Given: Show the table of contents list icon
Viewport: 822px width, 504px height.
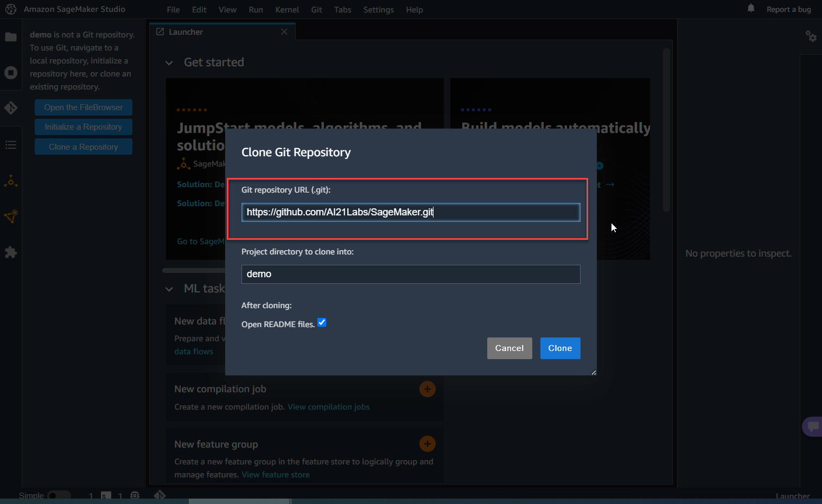Looking at the screenshot, I should [x=11, y=145].
